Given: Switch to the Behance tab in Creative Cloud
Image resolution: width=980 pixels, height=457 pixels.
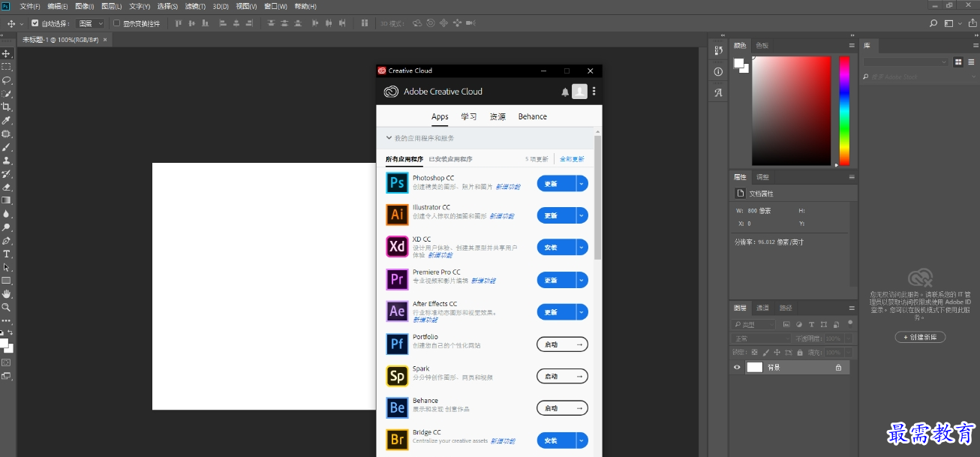Looking at the screenshot, I should (533, 116).
